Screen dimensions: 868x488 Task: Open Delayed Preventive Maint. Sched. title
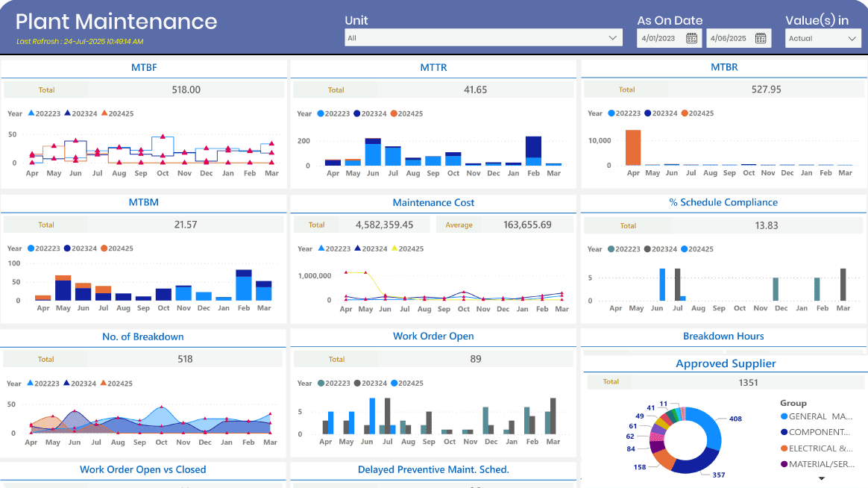point(433,470)
